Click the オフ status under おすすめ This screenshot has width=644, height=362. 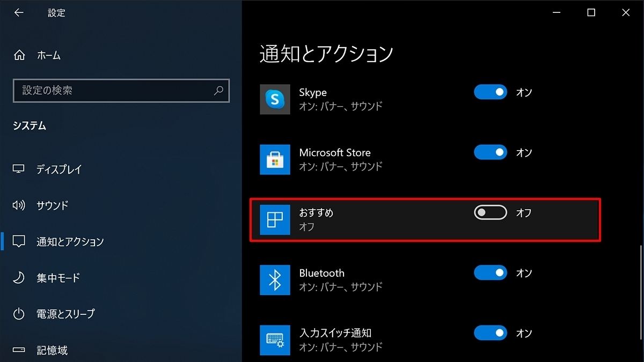[x=307, y=227]
